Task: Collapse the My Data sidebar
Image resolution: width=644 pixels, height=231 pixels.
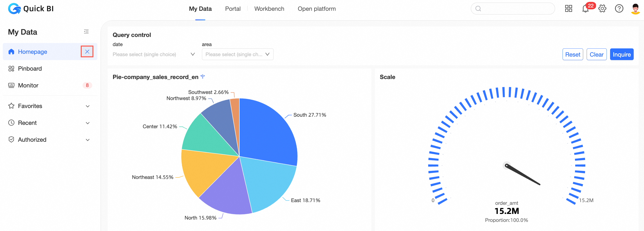Action: point(86,32)
